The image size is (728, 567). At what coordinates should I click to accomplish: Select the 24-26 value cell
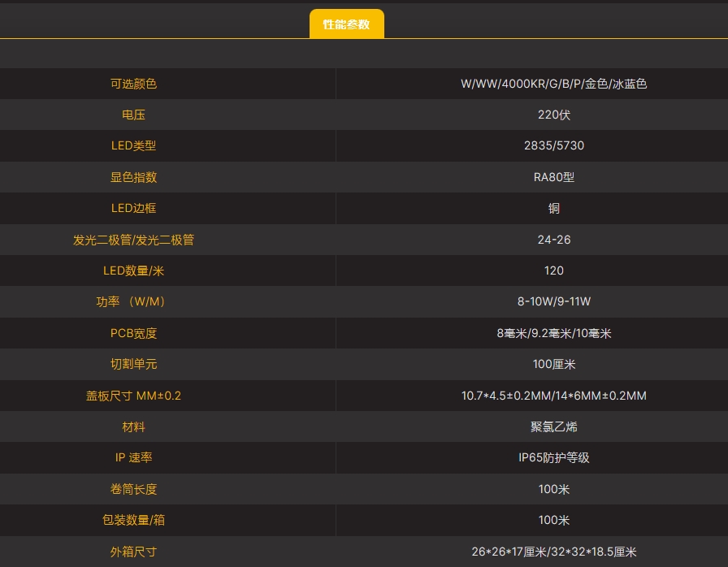point(553,240)
